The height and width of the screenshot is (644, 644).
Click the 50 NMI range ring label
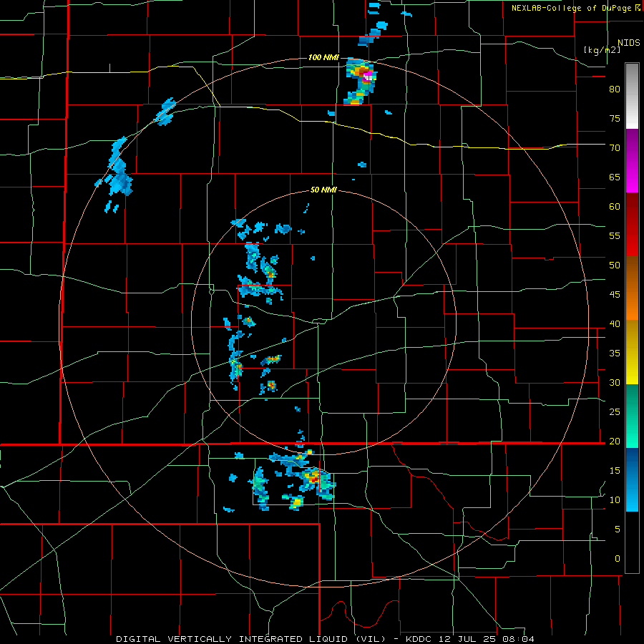pos(323,190)
